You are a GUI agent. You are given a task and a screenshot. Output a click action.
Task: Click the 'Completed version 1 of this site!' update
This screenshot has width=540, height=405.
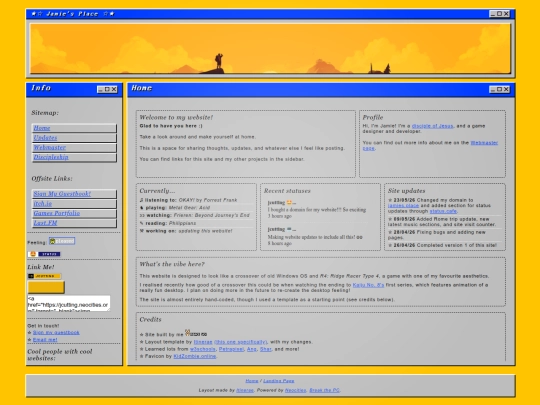[x=457, y=245]
